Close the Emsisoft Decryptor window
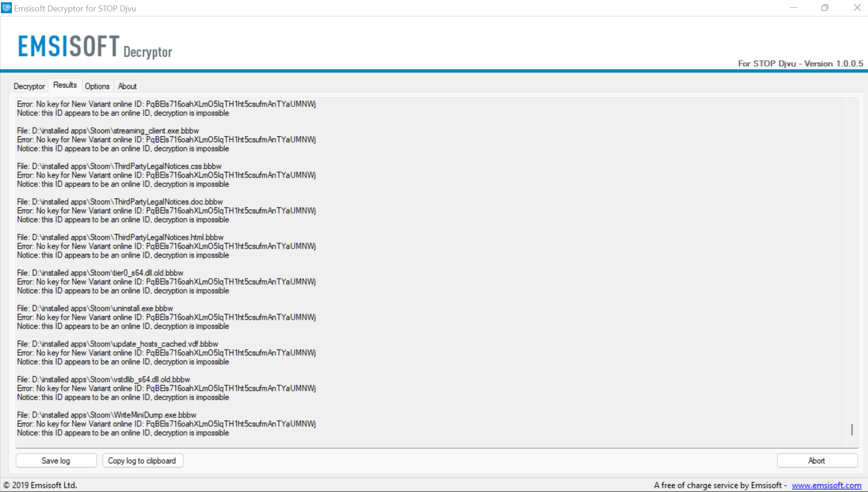The height and width of the screenshot is (492, 868). [x=856, y=8]
